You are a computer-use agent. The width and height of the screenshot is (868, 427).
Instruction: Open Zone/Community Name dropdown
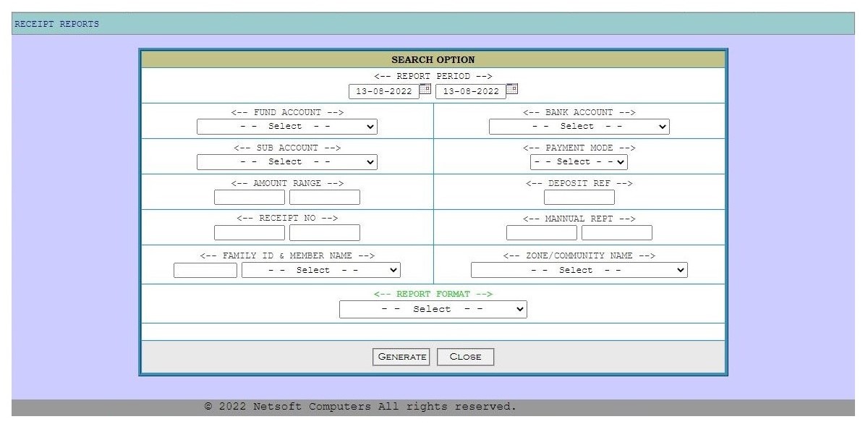pyautogui.click(x=579, y=270)
